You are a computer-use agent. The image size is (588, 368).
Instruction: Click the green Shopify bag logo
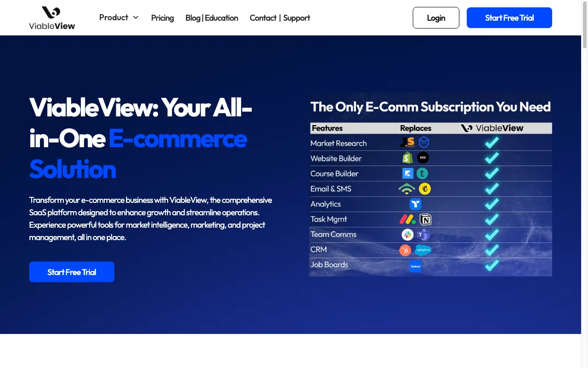click(407, 158)
